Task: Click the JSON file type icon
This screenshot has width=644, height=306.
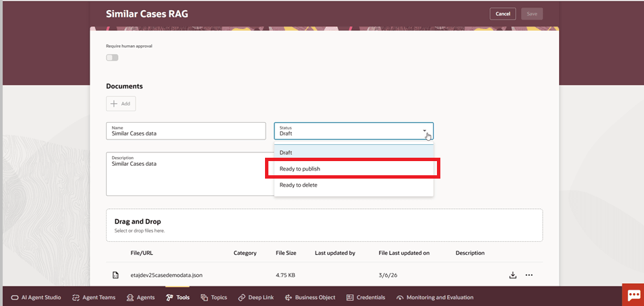Action: (116, 275)
